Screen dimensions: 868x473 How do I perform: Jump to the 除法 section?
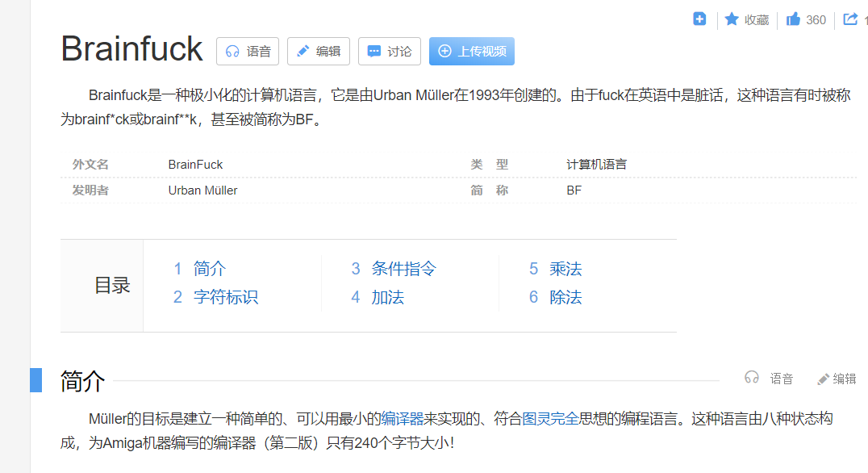click(565, 297)
